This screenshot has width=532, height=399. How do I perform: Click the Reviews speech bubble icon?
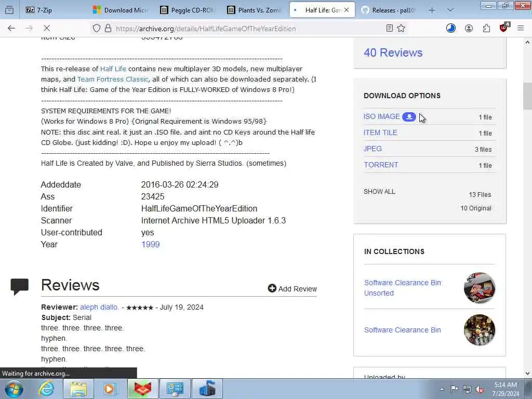pos(20,287)
